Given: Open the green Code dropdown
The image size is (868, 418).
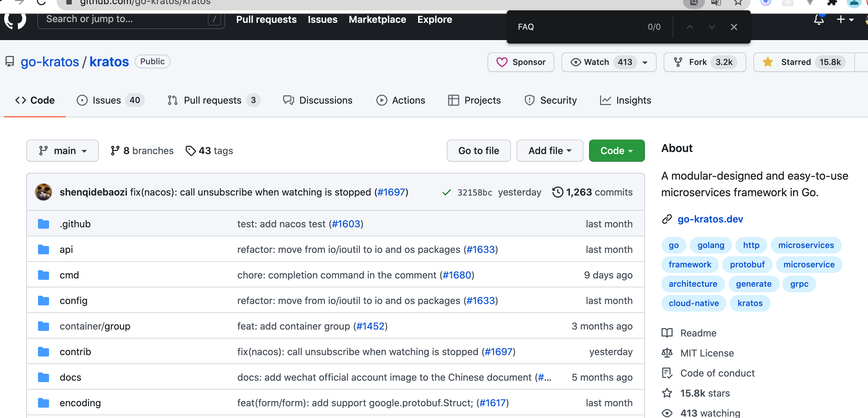Looking at the screenshot, I should 617,151.
